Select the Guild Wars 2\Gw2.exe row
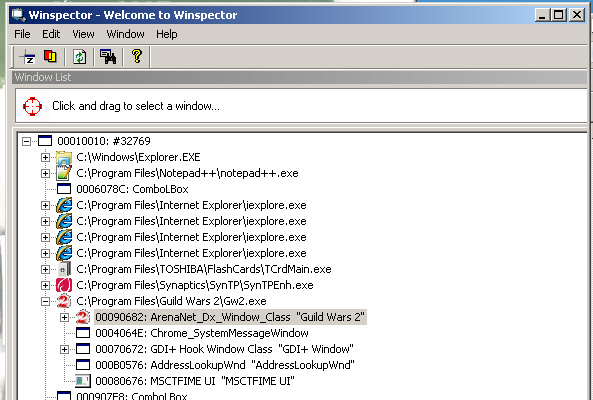This screenshot has height=400, width=593. (171, 301)
